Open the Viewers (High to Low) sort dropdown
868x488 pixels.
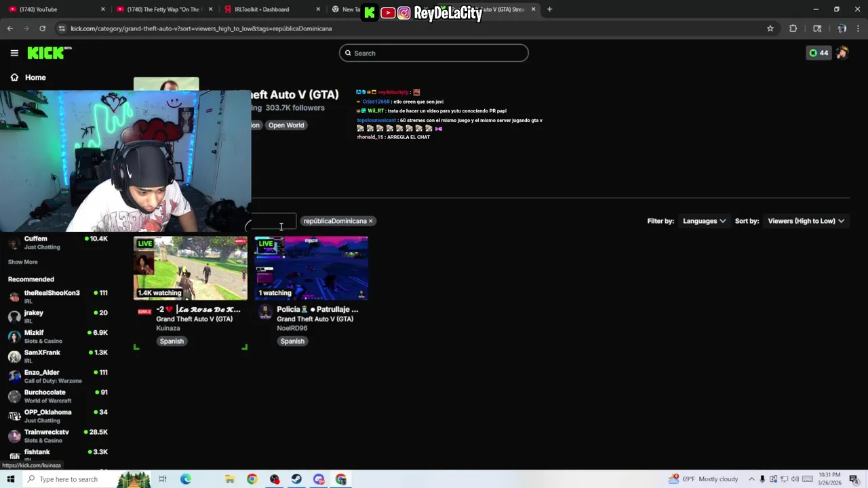(806, 221)
